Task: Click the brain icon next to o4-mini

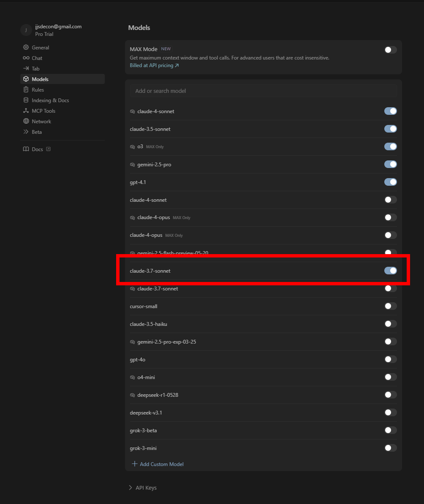Action: (132, 377)
